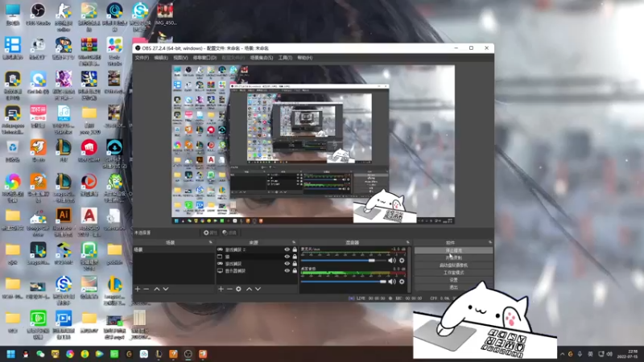Click the audio mixer vertical scrollbar
The image size is (644, 362).
[x=409, y=269]
